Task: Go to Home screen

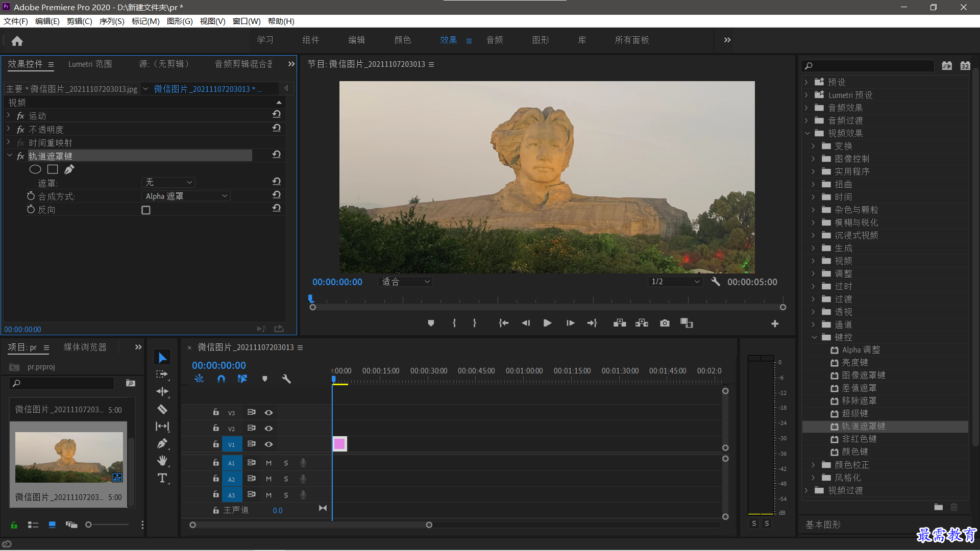Action: (x=17, y=41)
